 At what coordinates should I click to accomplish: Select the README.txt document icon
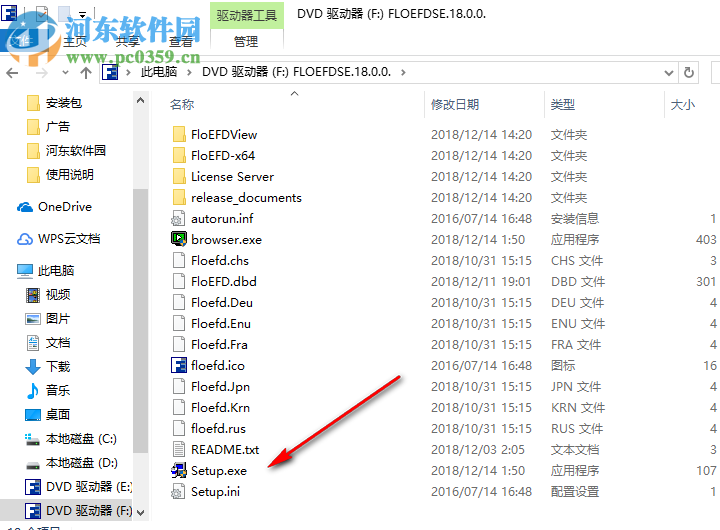click(179, 450)
